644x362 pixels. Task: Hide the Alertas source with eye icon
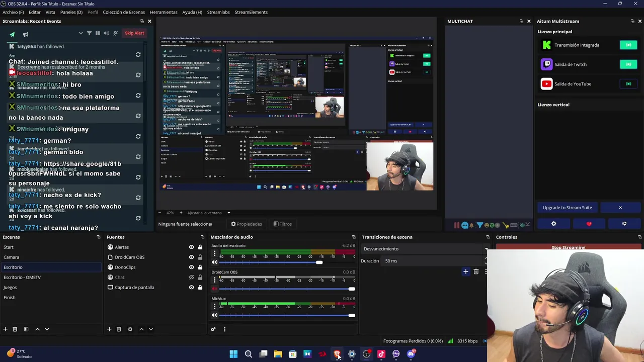[x=191, y=247]
